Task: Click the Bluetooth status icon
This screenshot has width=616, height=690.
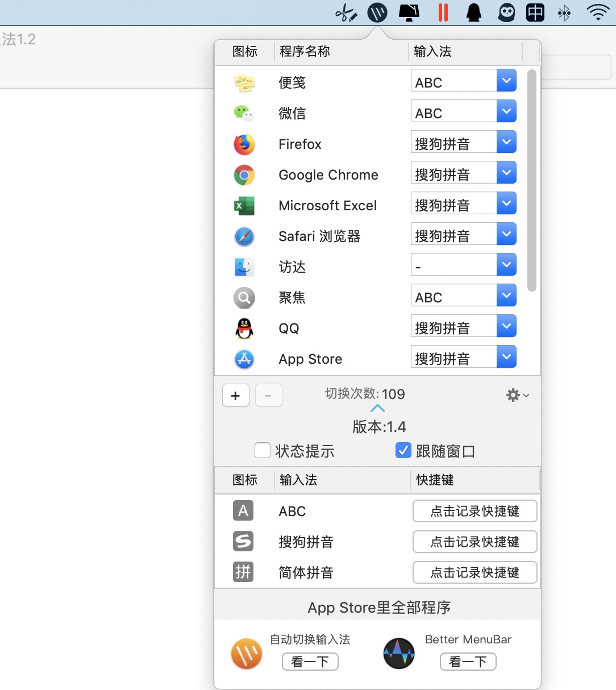Action: click(564, 13)
